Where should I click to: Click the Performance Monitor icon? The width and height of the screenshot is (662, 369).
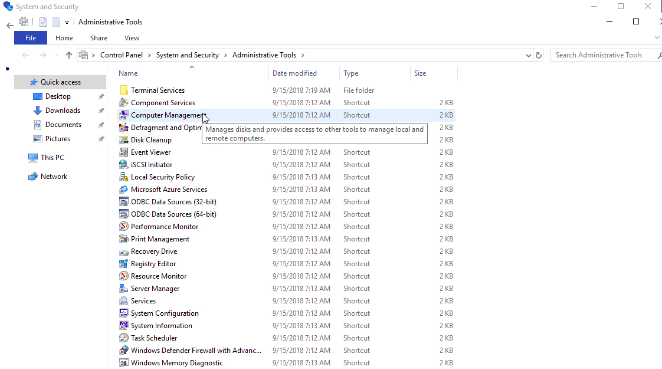[x=123, y=226]
